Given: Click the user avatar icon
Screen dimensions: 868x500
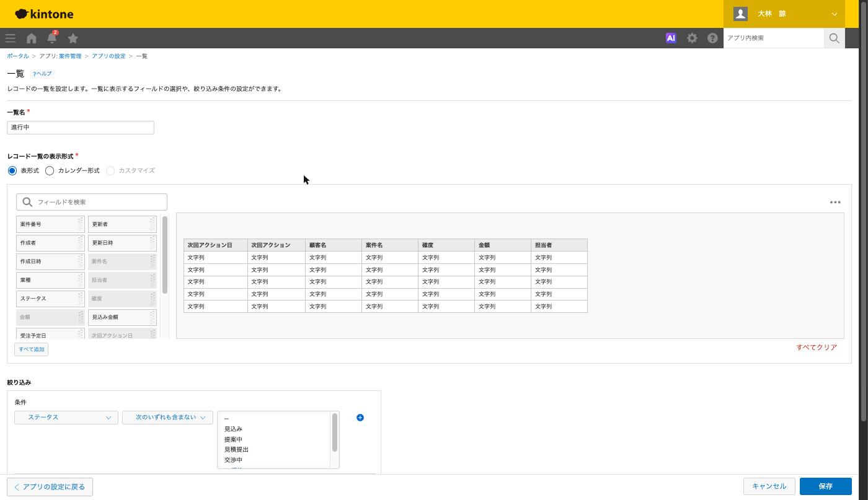Looking at the screenshot, I should pos(740,14).
